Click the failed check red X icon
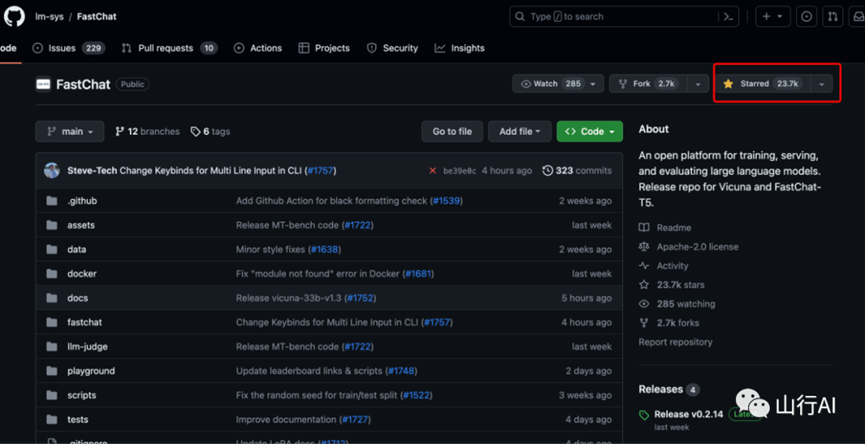Screen dimensions: 865x444 point(432,171)
